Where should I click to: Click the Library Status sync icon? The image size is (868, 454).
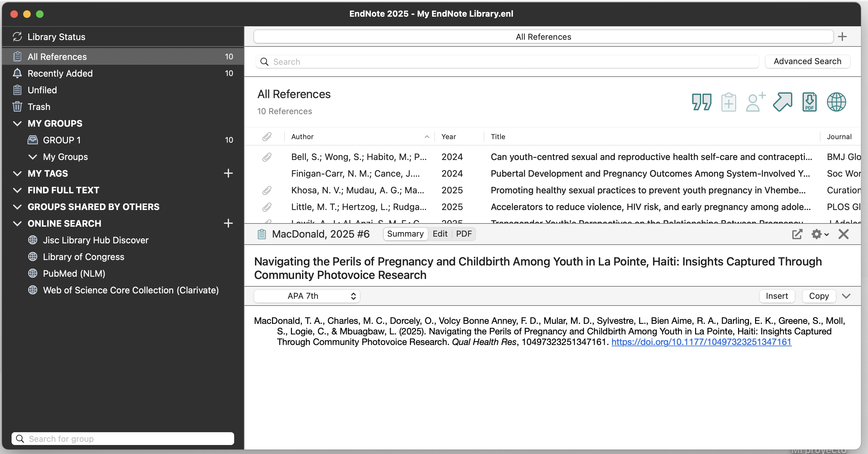tap(17, 36)
